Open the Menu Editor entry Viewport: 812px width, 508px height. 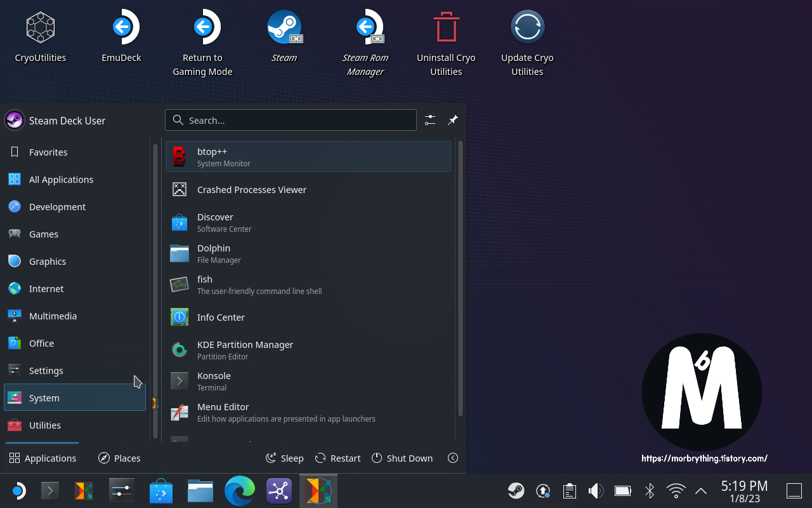308,412
